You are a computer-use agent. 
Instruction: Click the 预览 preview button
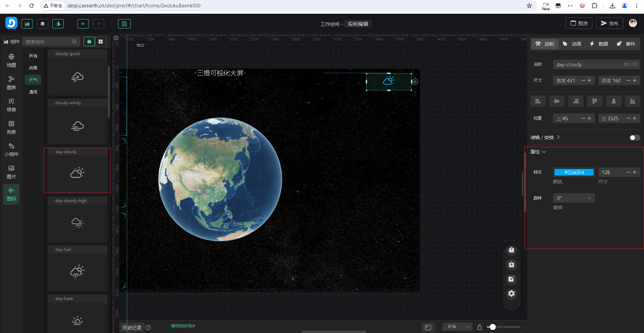click(x=579, y=23)
